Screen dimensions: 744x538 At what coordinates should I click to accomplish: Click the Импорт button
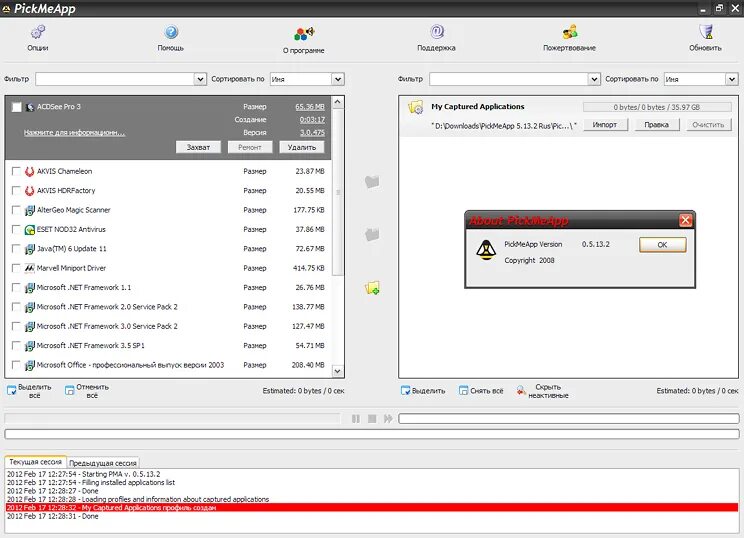click(605, 125)
